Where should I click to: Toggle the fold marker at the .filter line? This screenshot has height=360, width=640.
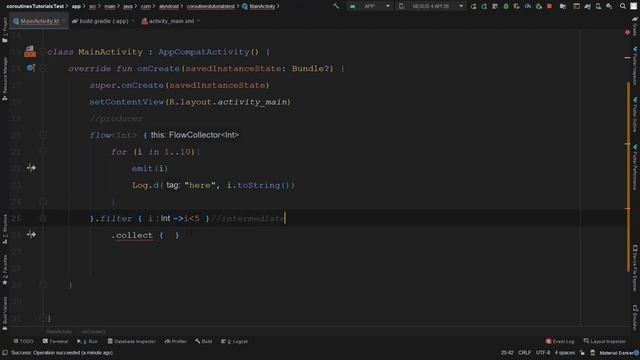43,218
